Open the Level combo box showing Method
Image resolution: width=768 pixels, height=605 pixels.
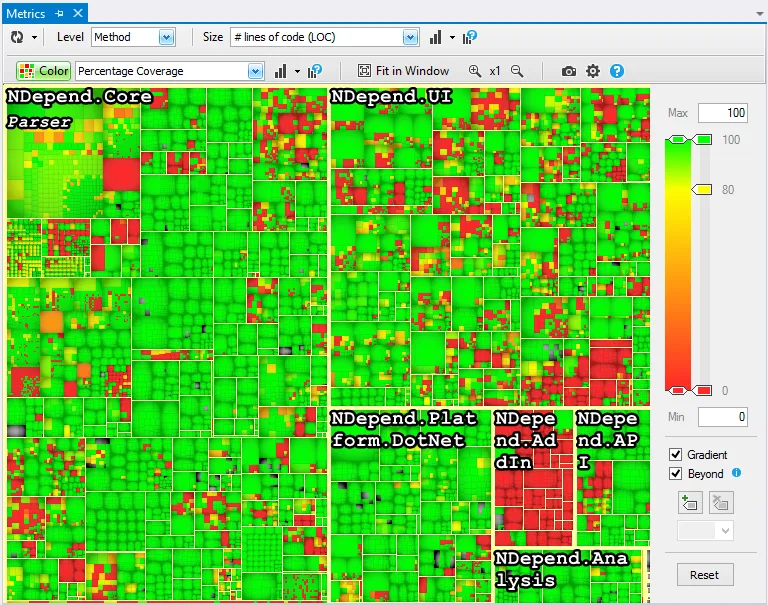pos(133,37)
